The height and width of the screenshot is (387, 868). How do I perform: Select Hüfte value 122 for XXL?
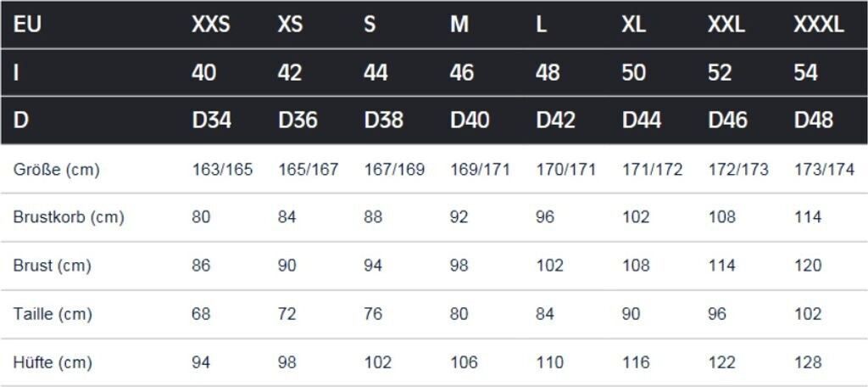pos(721,362)
